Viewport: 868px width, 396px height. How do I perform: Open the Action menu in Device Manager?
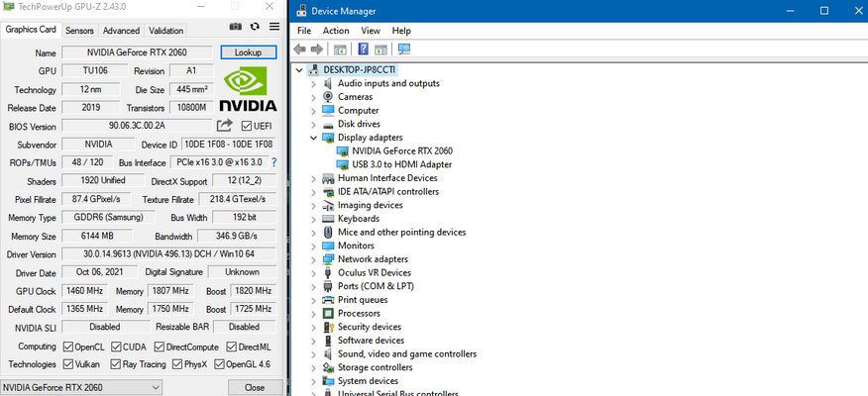click(336, 31)
